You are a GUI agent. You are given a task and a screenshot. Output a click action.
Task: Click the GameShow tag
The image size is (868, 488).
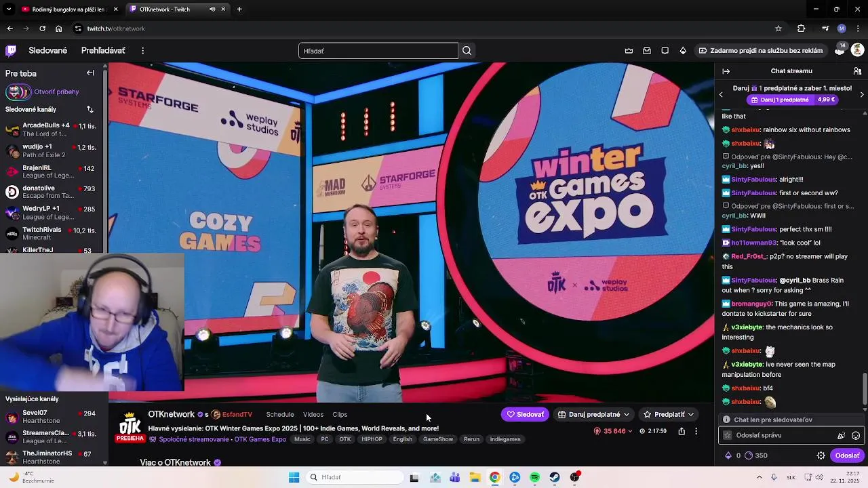tap(438, 439)
